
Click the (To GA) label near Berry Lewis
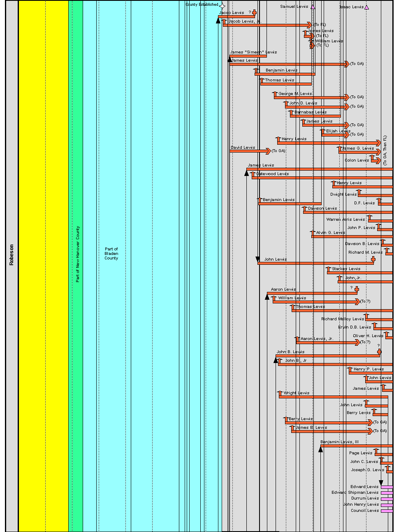coord(379,422)
